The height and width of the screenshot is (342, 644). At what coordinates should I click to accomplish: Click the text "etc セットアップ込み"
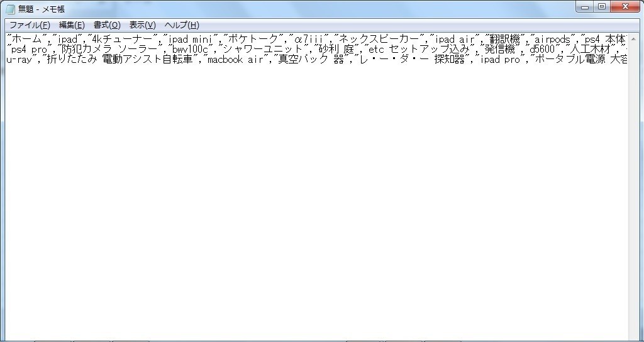[x=418, y=50]
